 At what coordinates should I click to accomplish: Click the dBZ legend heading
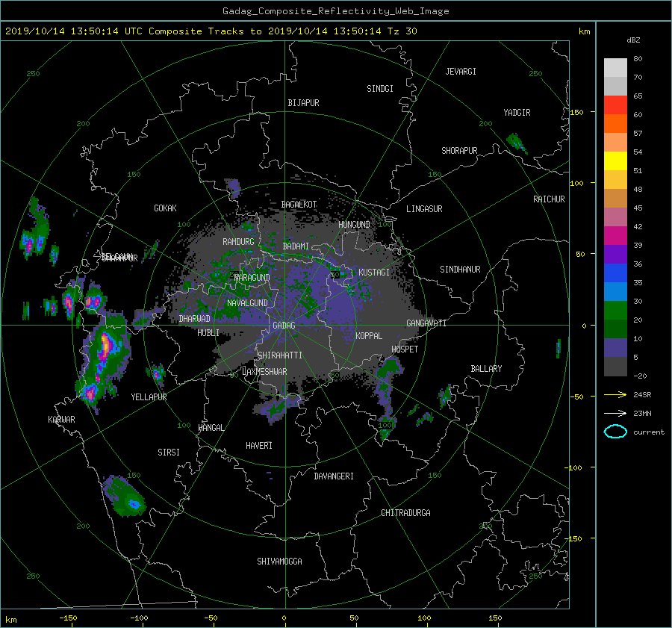tap(633, 40)
